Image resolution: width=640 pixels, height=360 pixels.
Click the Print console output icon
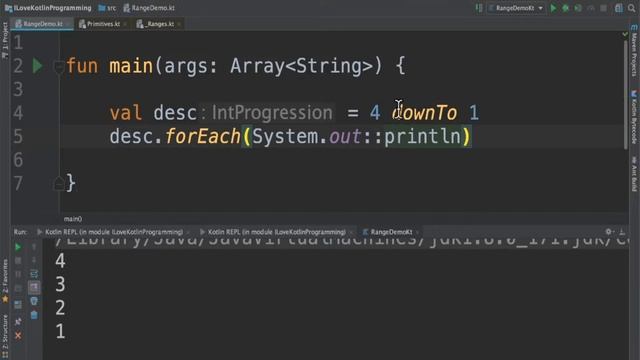coord(34,301)
